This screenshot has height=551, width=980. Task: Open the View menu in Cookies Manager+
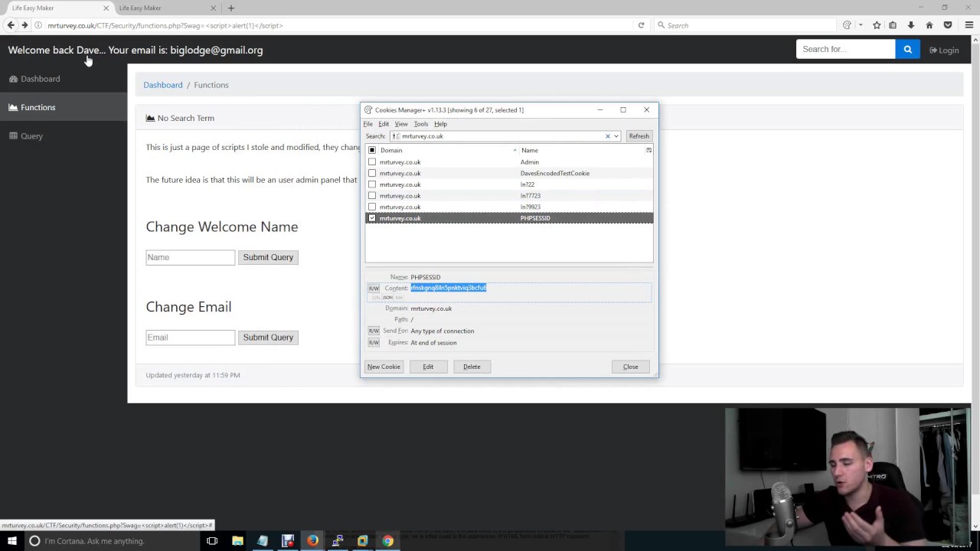coord(401,124)
